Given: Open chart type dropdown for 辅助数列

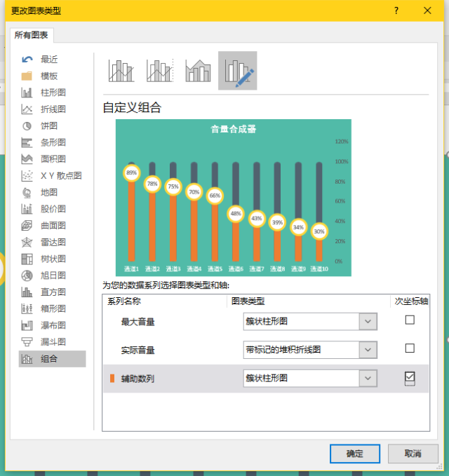Looking at the screenshot, I should pos(368,379).
